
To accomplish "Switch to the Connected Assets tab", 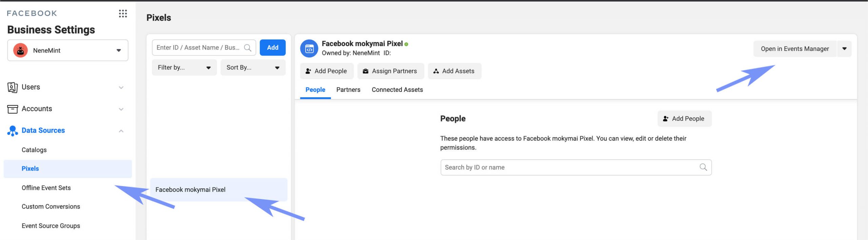I will [x=397, y=90].
